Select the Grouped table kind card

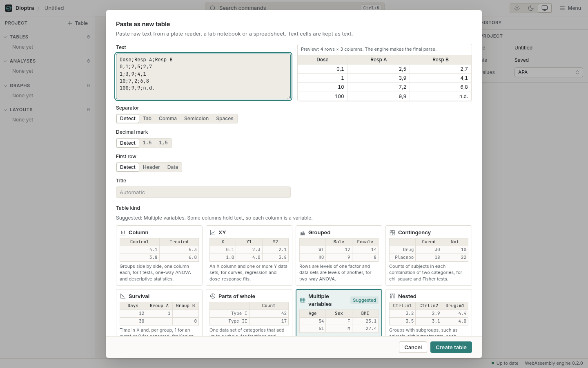point(339,256)
